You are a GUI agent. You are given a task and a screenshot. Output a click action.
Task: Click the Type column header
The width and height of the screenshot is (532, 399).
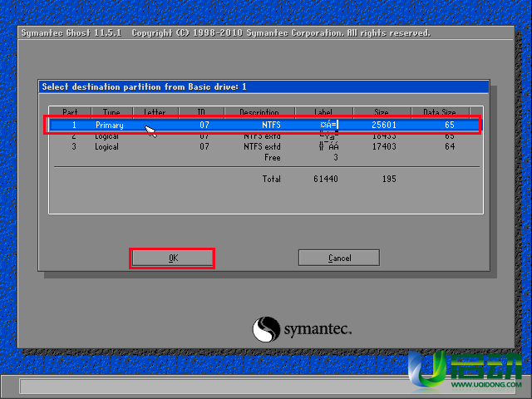112,112
